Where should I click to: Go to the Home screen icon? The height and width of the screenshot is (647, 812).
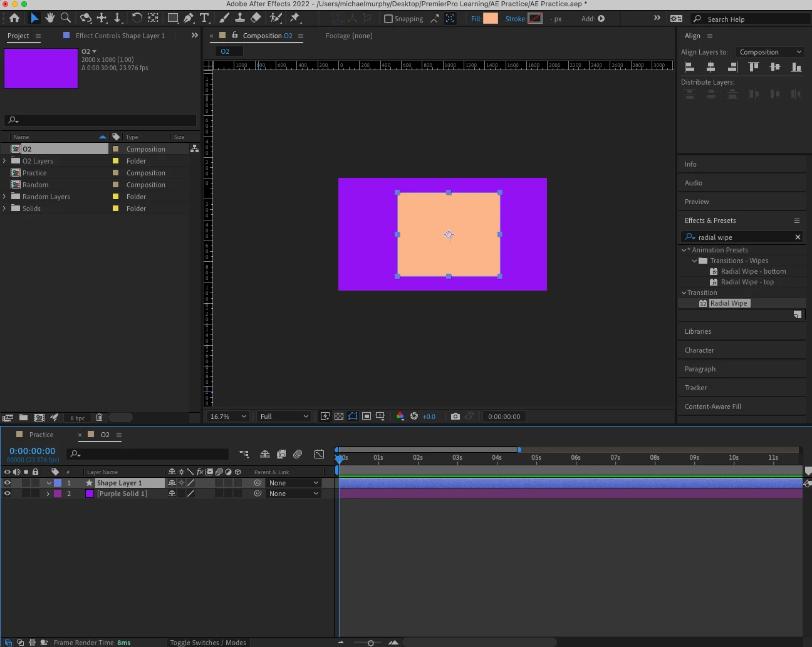14,18
